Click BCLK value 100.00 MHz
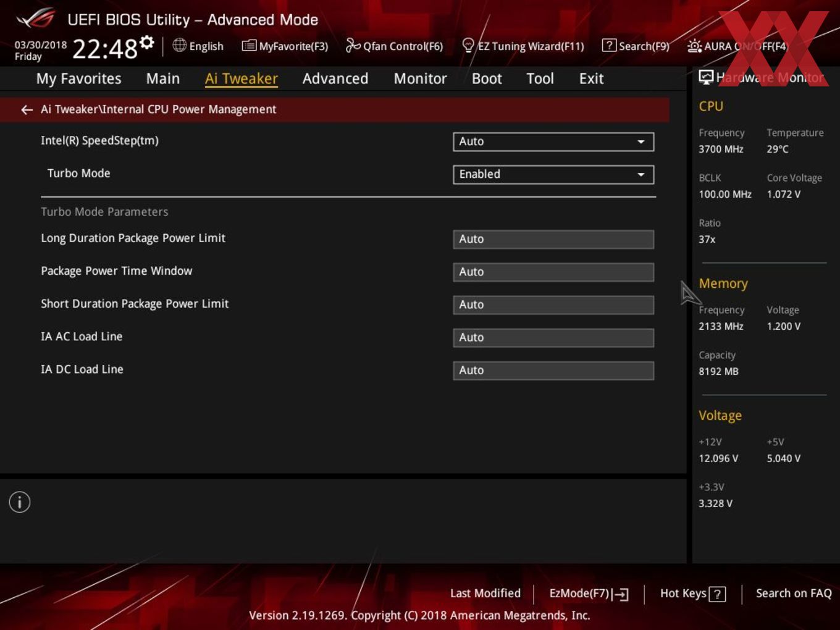The width and height of the screenshot is (840, 630). (725, 194)
